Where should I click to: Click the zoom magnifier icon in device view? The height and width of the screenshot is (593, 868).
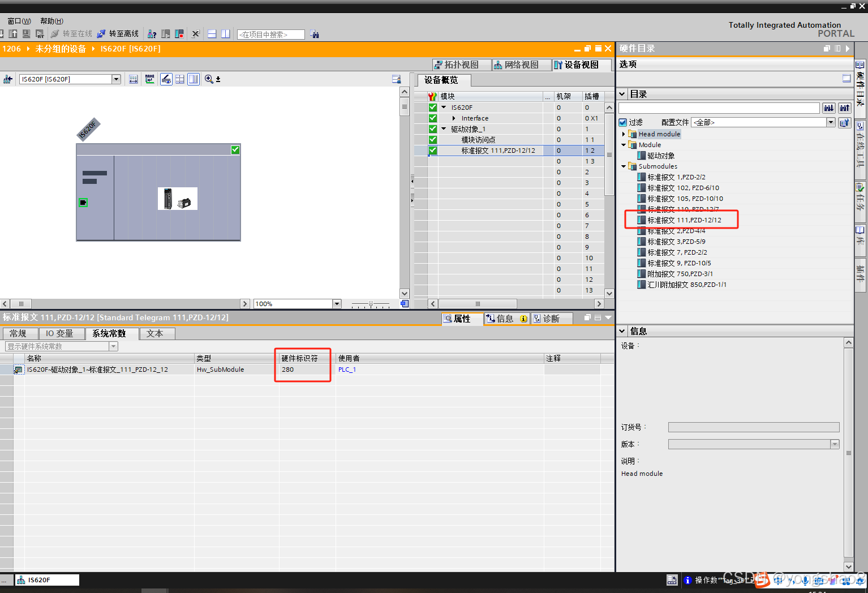pyautogui.click(x=209, y=79)
